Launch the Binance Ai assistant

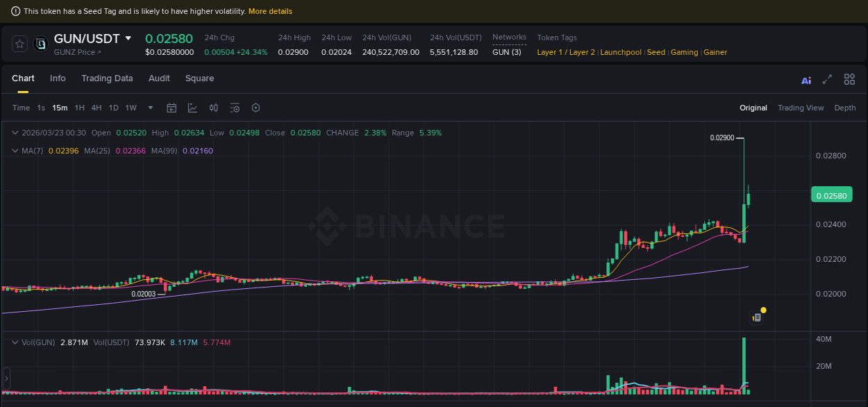click(x=806, y=80)
